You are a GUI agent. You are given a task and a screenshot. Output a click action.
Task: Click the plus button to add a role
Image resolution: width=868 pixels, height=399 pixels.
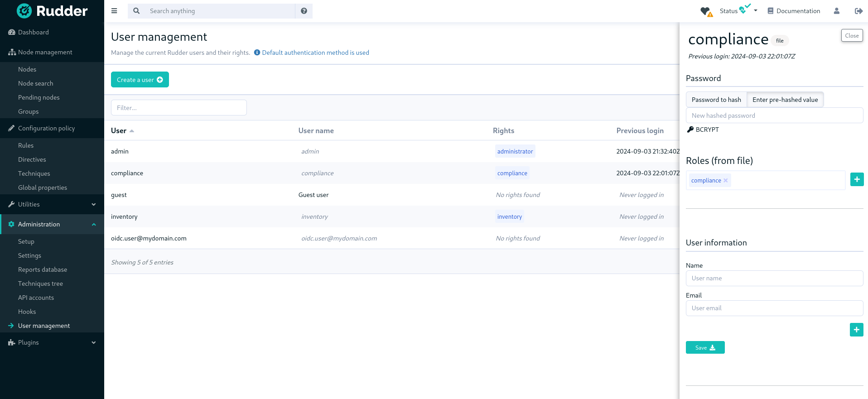[857, 179]
